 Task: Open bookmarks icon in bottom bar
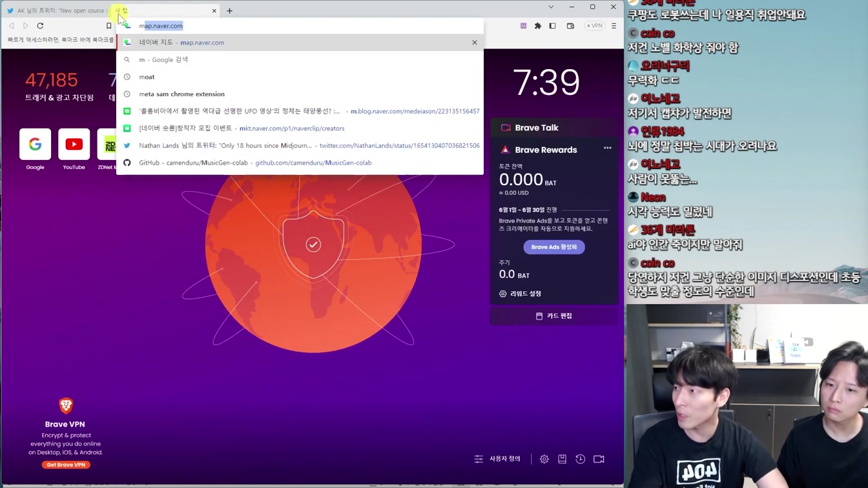(563, 459)
